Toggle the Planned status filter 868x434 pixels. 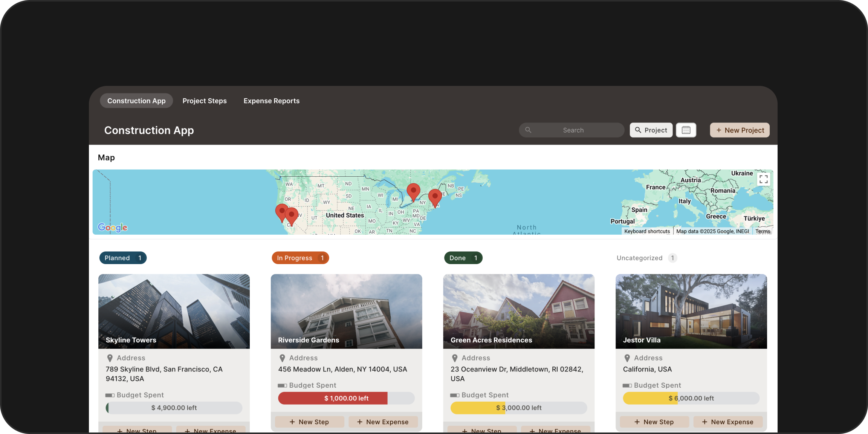[123, 258]
